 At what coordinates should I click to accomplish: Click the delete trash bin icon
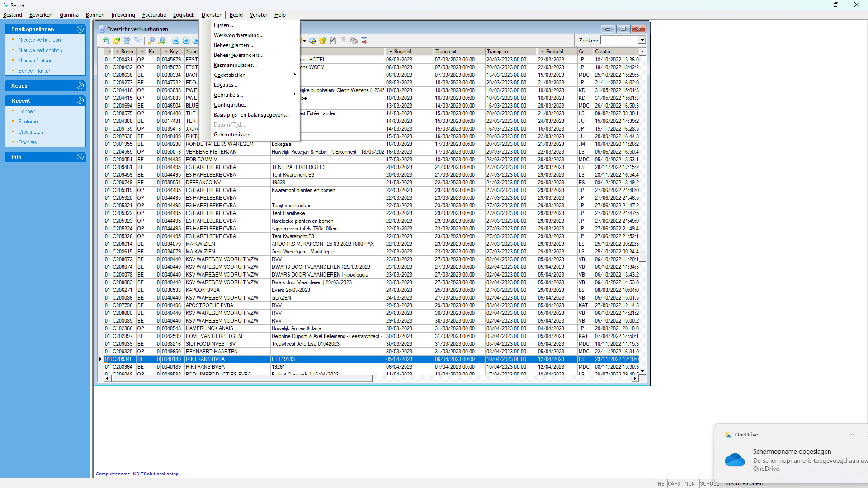[x=127, y=41]
